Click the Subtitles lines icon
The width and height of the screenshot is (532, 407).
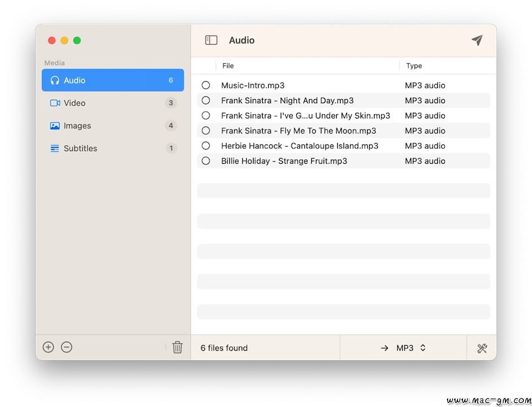[x=55, y=148]
